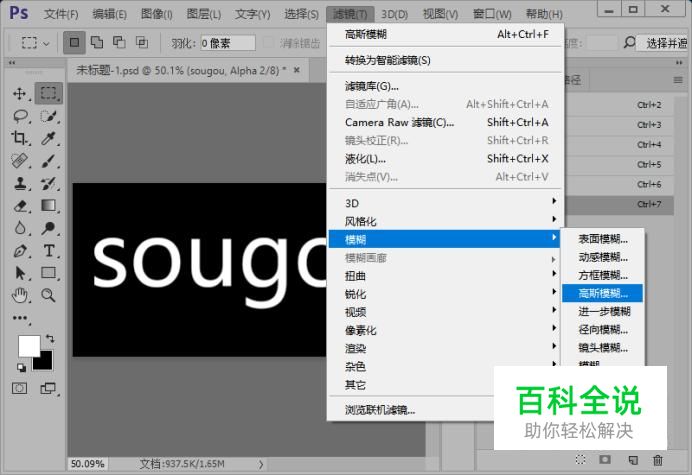The width and height of the screenshot is (692, 475).
Task: Choose Surface Blur in the submenu
Action: (602, 239)
